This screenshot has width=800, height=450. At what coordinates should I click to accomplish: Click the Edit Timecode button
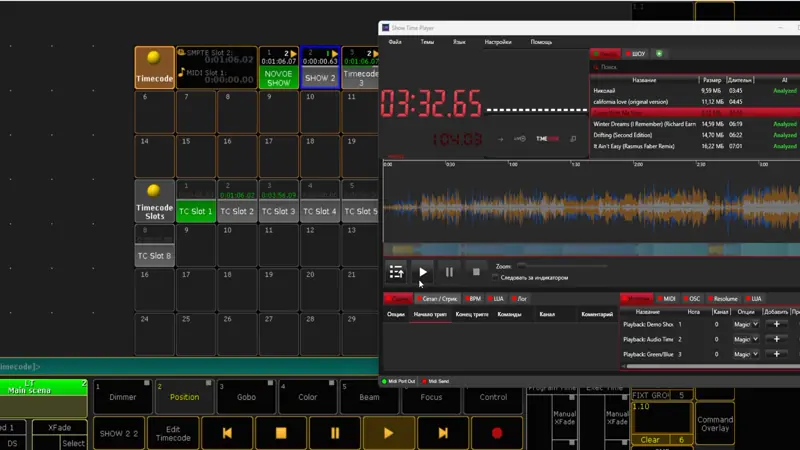[173, 433]
